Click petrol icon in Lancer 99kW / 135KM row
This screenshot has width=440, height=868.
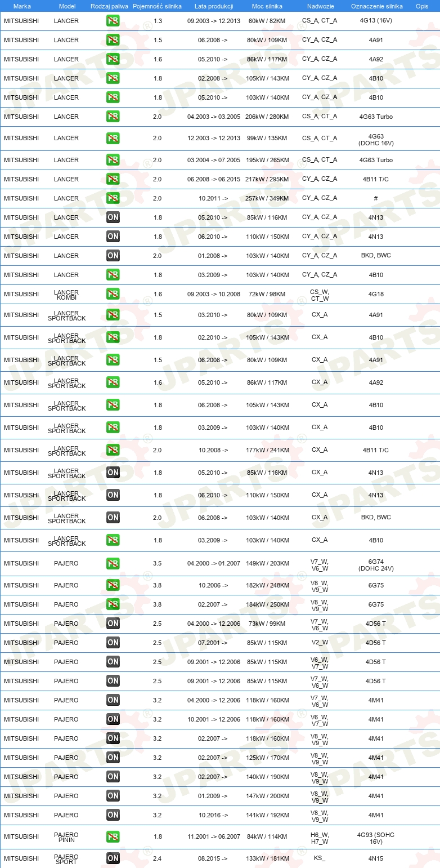coord(113,138)
